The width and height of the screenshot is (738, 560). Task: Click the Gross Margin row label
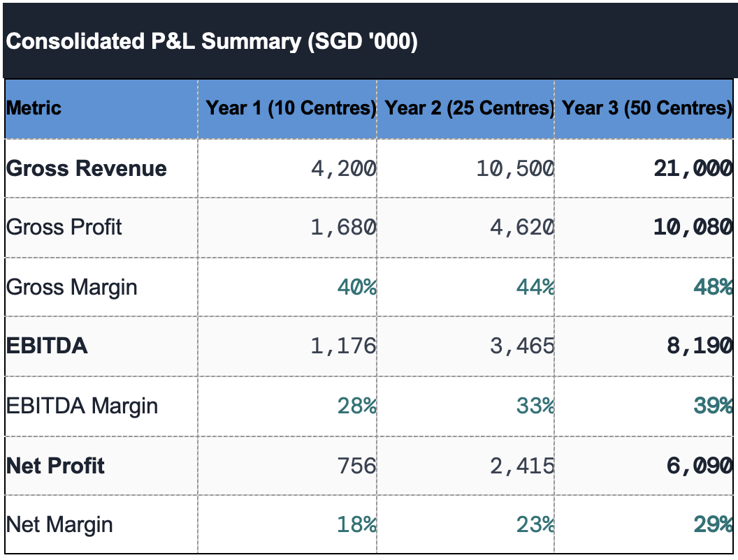click(72, 287)
